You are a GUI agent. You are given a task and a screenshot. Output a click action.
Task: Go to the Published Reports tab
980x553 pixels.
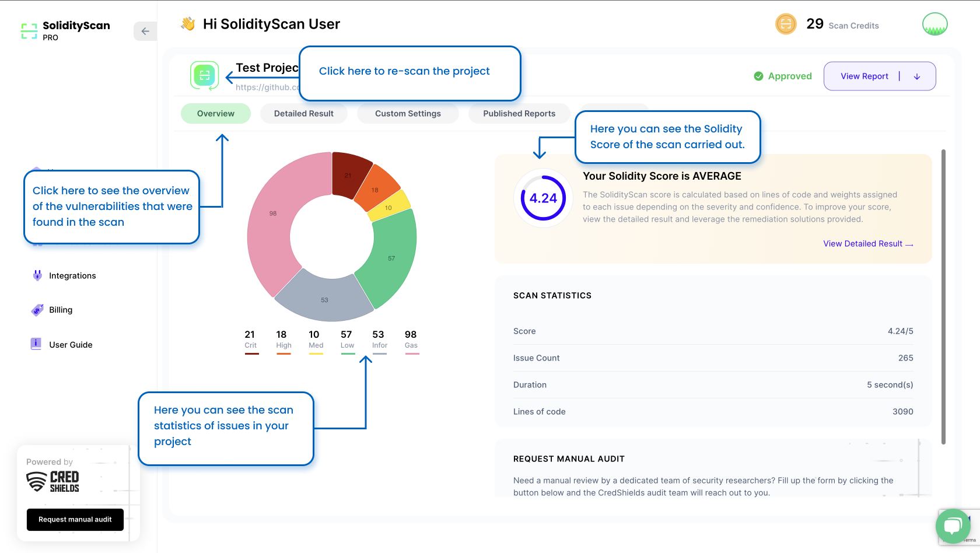pos(519,114)
